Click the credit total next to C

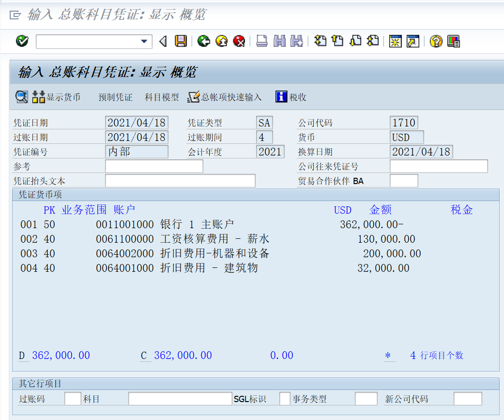pyautogui.click(x=183, y=355)
